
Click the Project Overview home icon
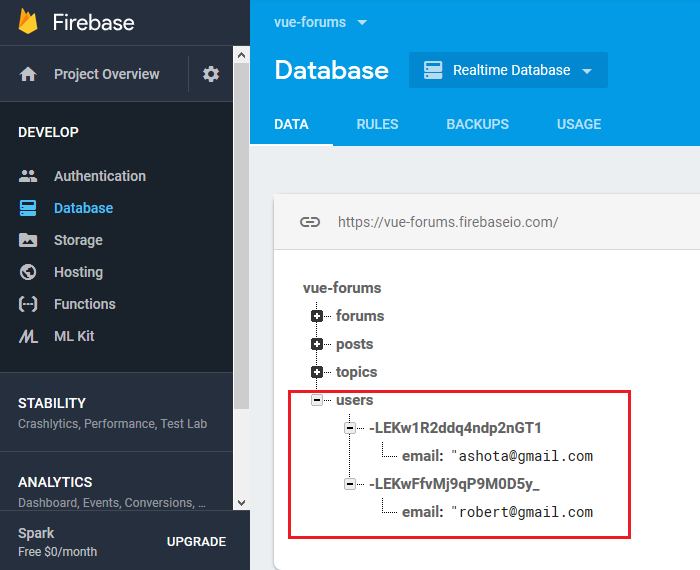[x=28, y=74]
